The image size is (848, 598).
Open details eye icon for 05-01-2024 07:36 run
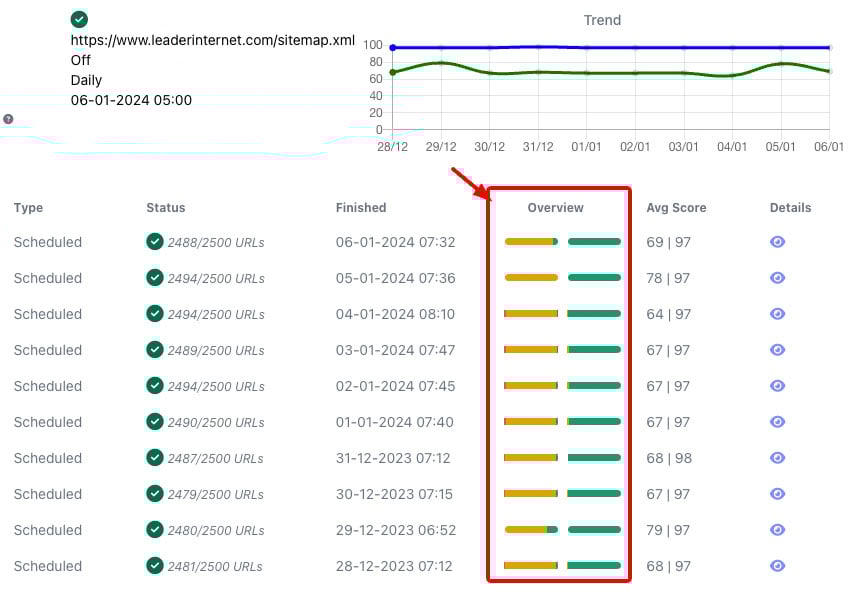pyautogui.click(x=777, y=278)
